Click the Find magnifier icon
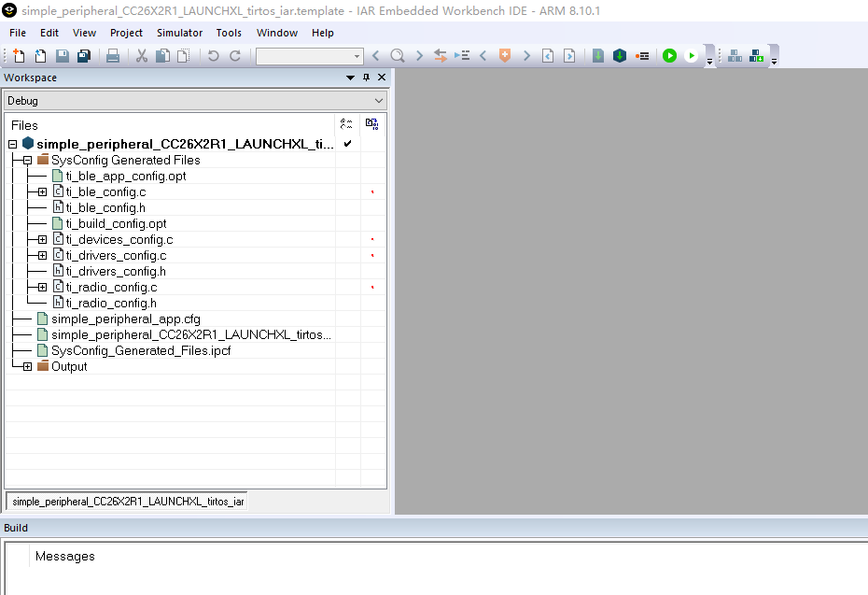This screenshot has height=595, width=868. 398,55
